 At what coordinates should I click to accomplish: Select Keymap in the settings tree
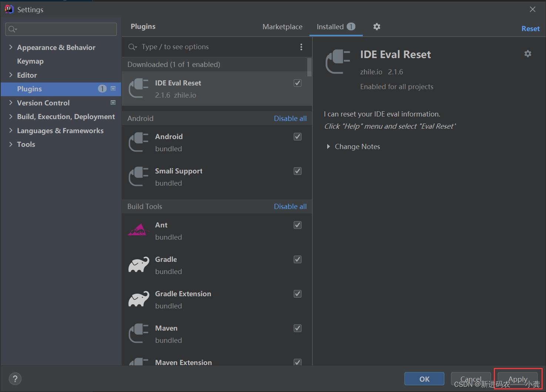[30, 61]
